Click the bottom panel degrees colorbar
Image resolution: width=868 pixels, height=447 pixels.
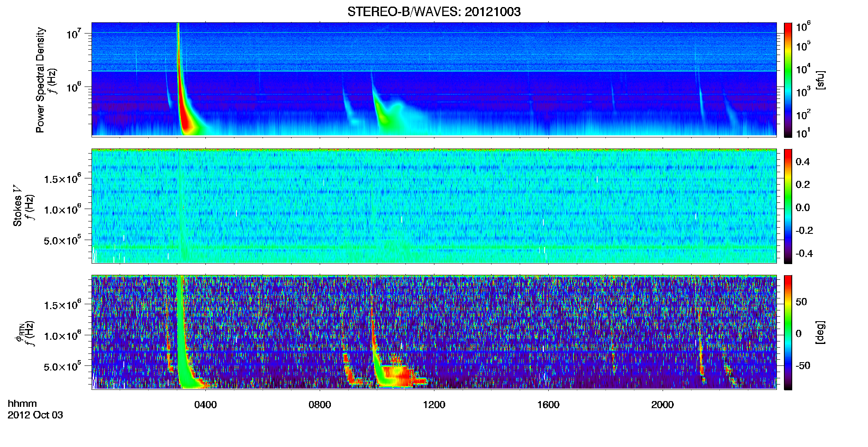tap(788, 332)
